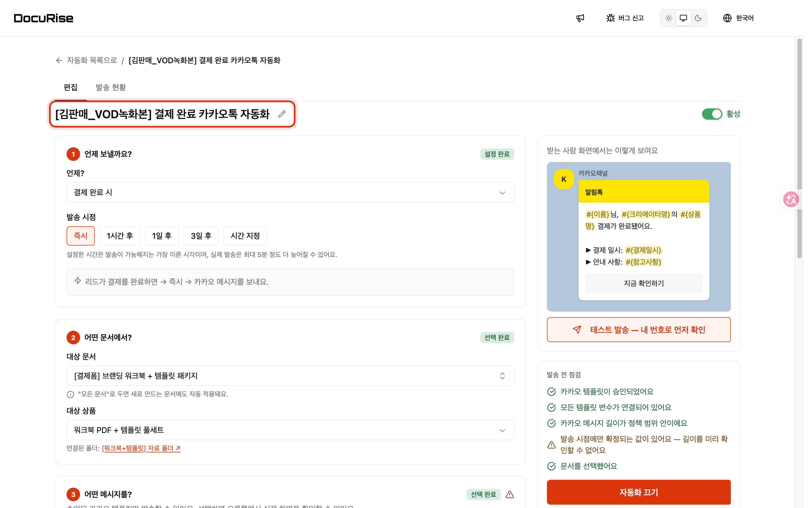Click the megaphone announcements icon
Viewport: 812px width, 508px height.
tap(580, 18)
